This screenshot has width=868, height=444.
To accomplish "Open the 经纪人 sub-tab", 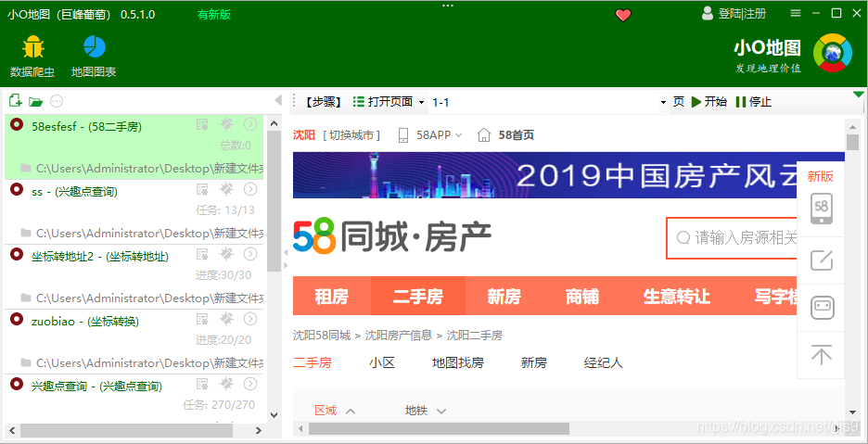I will (604, 363).
